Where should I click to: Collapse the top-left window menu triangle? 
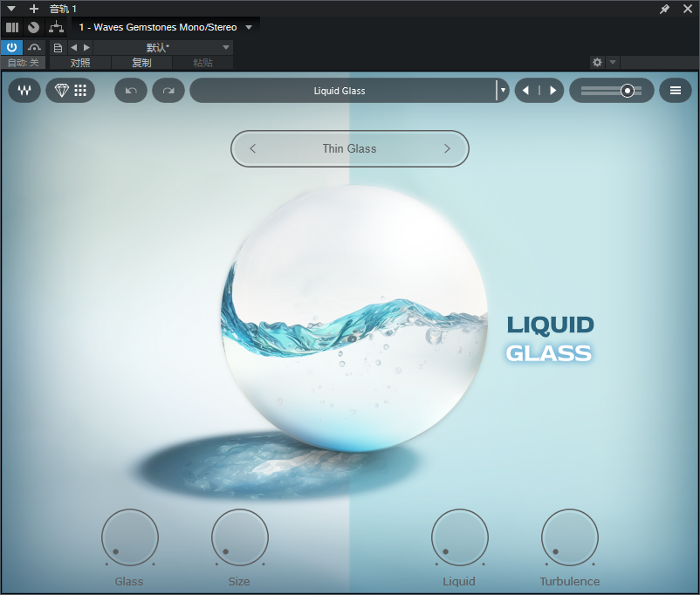point(11,9)
